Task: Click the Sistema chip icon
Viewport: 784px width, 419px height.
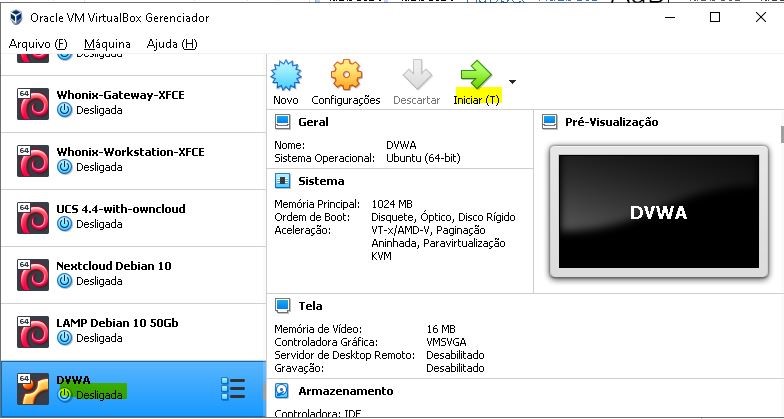Action: (x=282, y=181)
